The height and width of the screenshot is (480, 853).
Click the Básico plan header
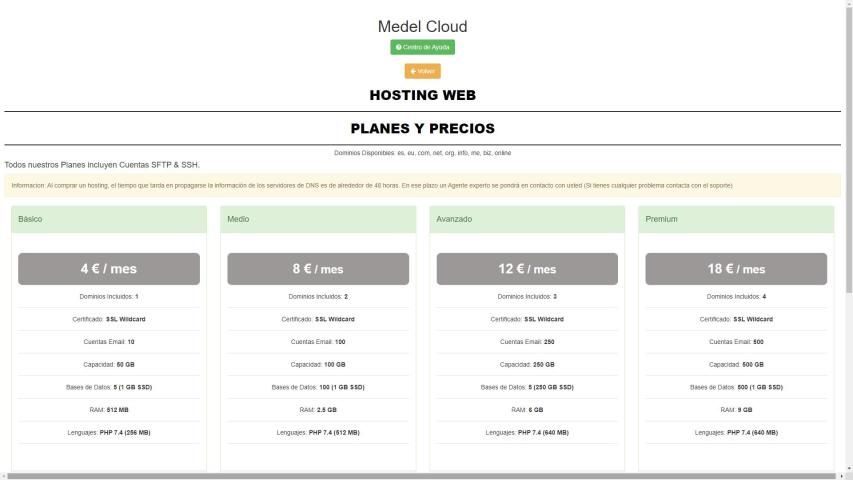click(109, 219)
